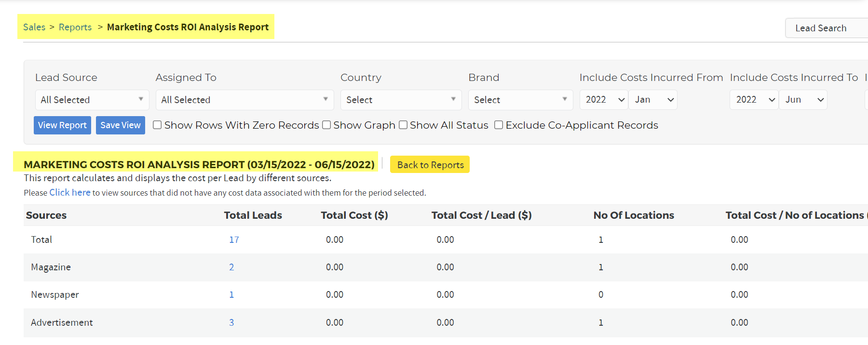
Task: Select the Total Leads column header
Action: click(253, 215)
